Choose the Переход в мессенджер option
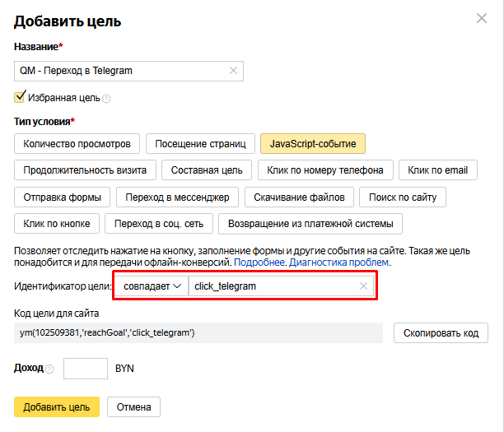The height and width of the screenshot is (432, 504). pyautogui.click(x=177, y=197)
